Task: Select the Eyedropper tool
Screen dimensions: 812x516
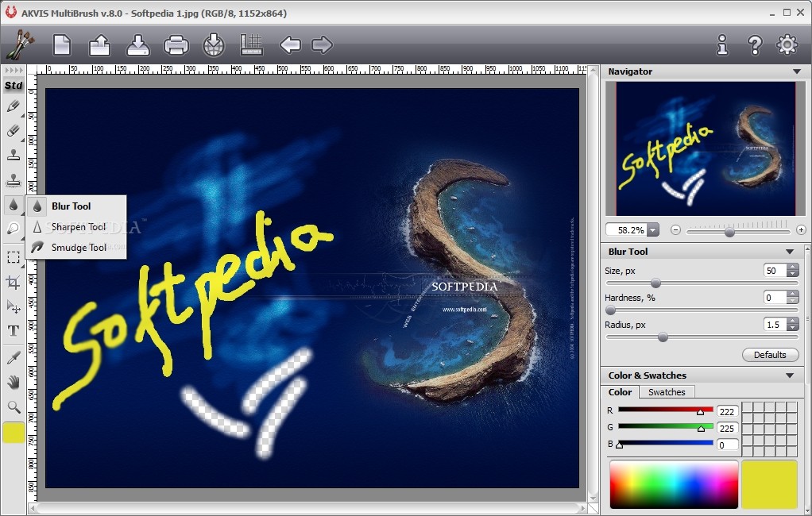Action: pyautogui.click(x=14, y=358)
